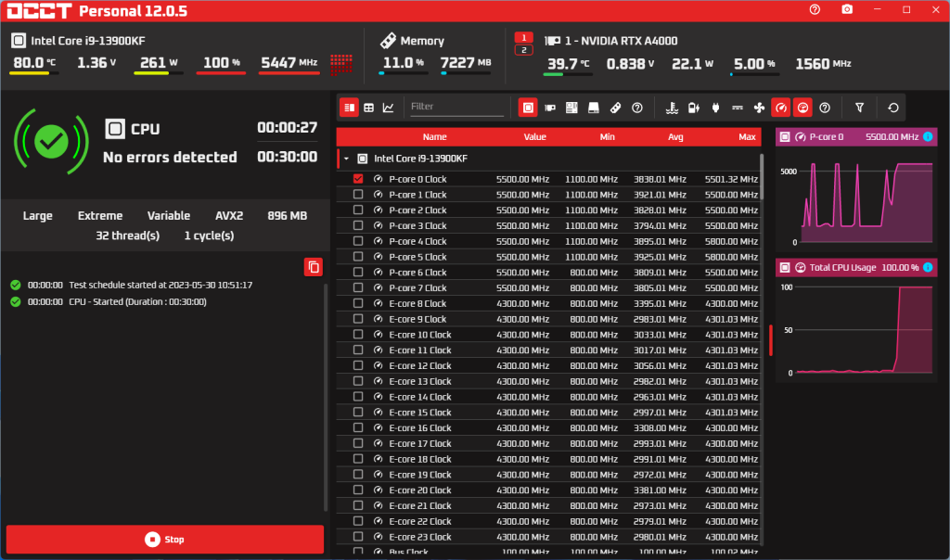Check the E-core 20 Clock checkbox
Viewport: 950px width, 560px height.
click(x=358, y=490)
